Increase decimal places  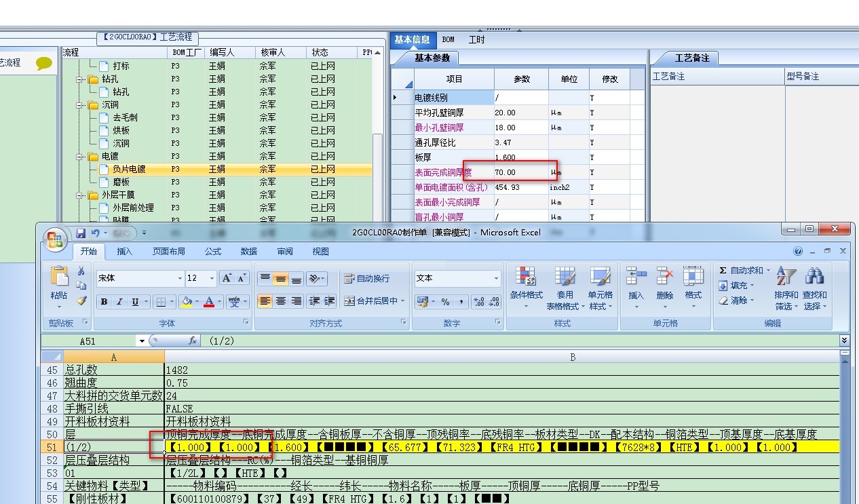pyautogui.click(x=478, y=302)
